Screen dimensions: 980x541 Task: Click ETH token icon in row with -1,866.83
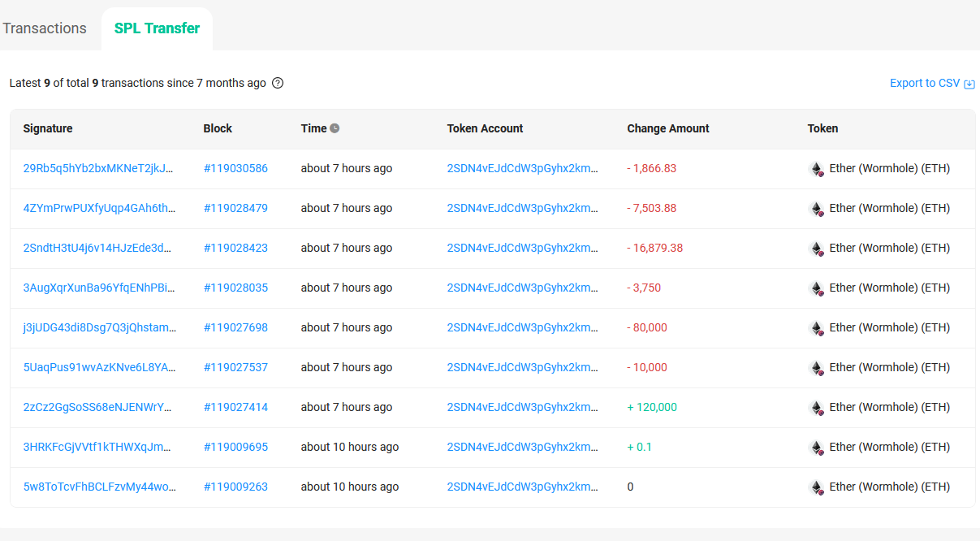817,169
